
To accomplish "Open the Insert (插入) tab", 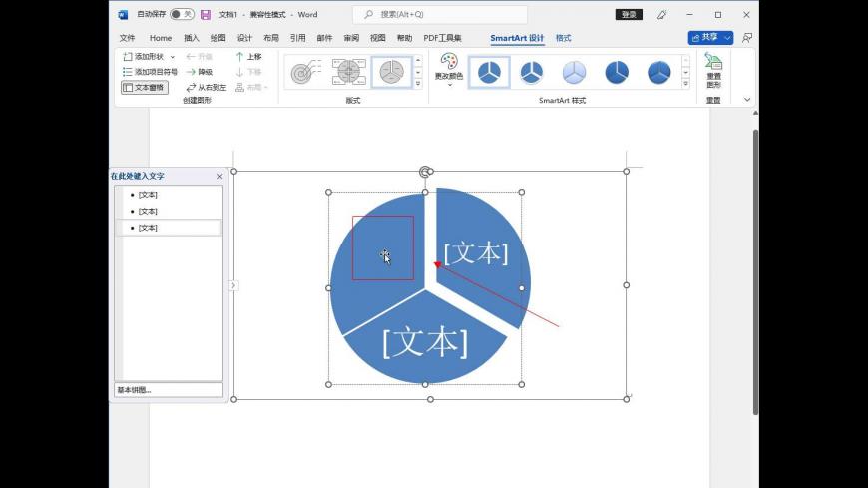I will click(191, 38).
